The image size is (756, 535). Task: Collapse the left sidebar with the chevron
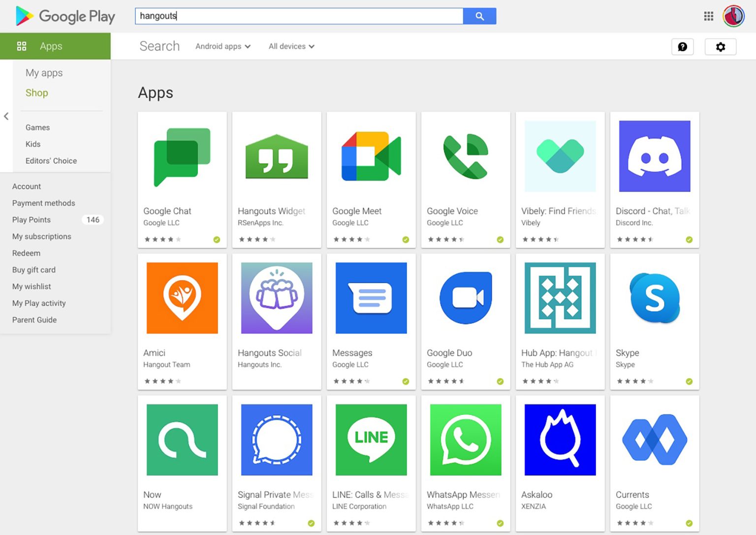tap(6, 116)
